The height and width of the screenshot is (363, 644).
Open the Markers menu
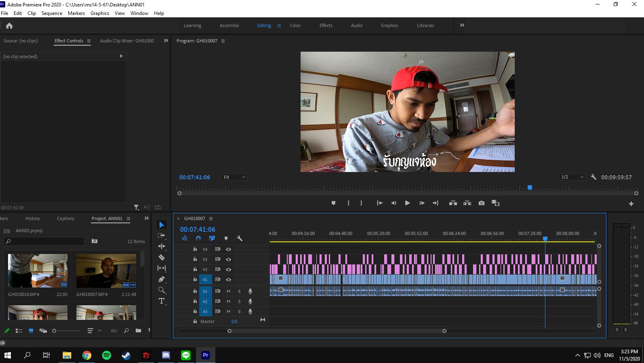[x=76, y=13]
